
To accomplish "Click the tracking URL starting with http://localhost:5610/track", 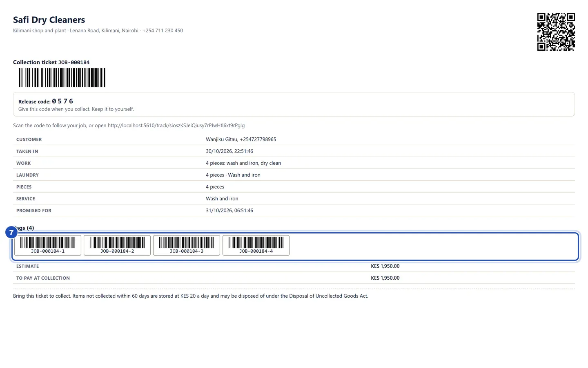I will point(176,126).
